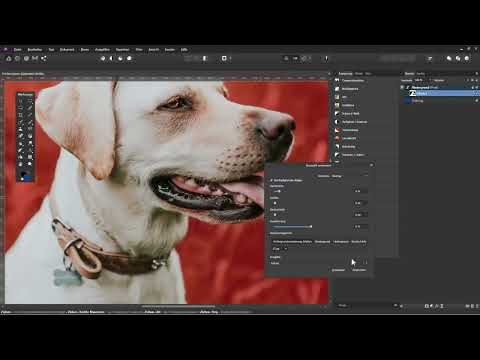Add a Schwarz-Weiß adjustment
480x360 pixels.
pos(350,114)
